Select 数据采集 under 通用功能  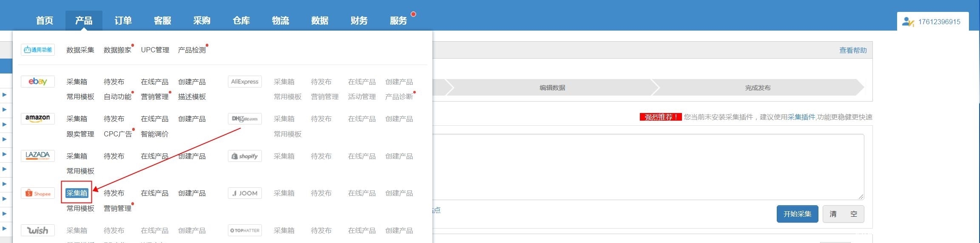(x=80, y=50)
